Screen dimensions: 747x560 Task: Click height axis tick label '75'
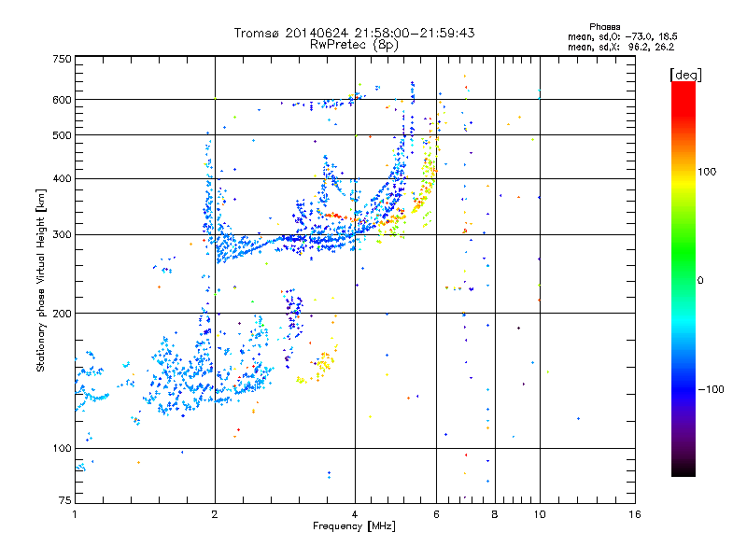(x=65, y=500)
